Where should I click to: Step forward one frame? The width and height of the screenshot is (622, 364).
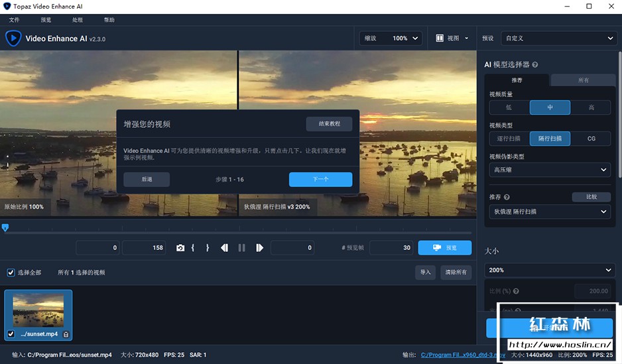259,248
